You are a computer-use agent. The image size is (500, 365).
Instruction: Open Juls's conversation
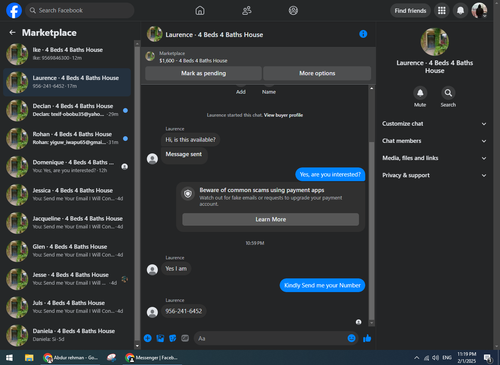point(67,307)
